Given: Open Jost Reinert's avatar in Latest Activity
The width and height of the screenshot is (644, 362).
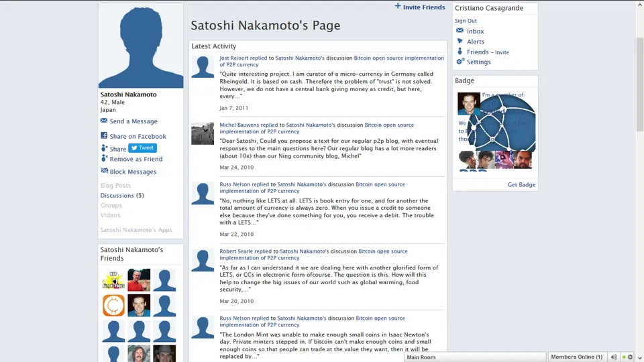Looking at the screenshot, I should click(203, 66).
